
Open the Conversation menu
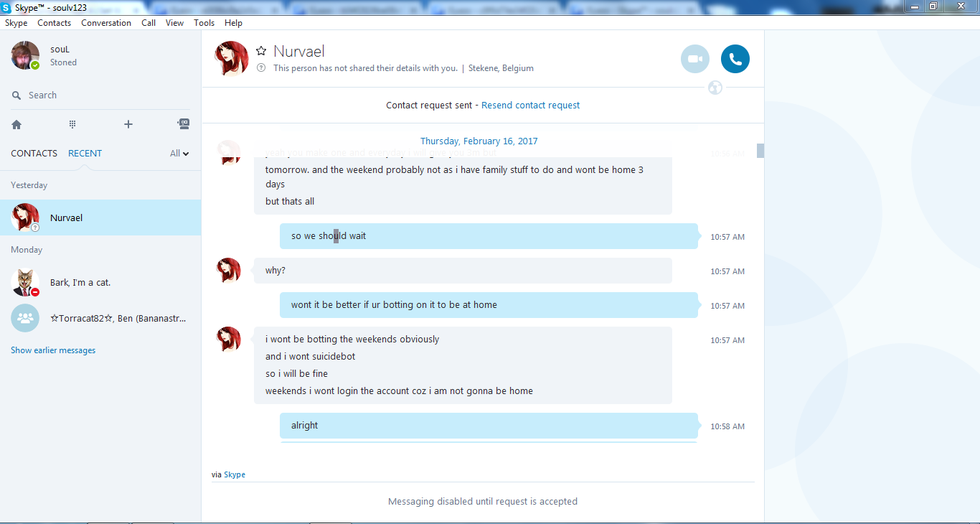coord(106,23)
